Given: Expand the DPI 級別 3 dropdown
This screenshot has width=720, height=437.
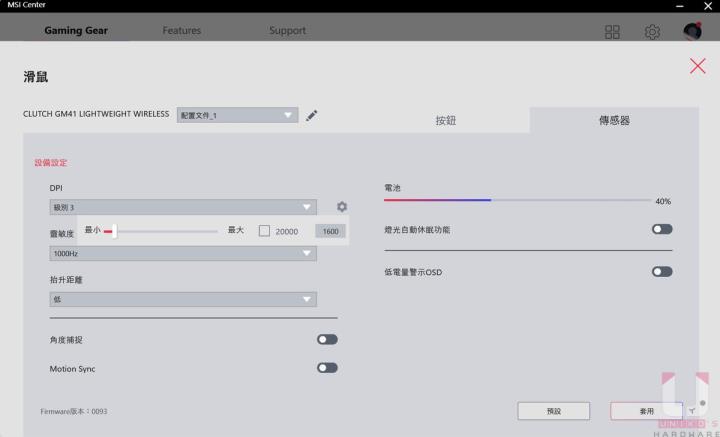Looking at the screenshot, I should tap(183, 207).
